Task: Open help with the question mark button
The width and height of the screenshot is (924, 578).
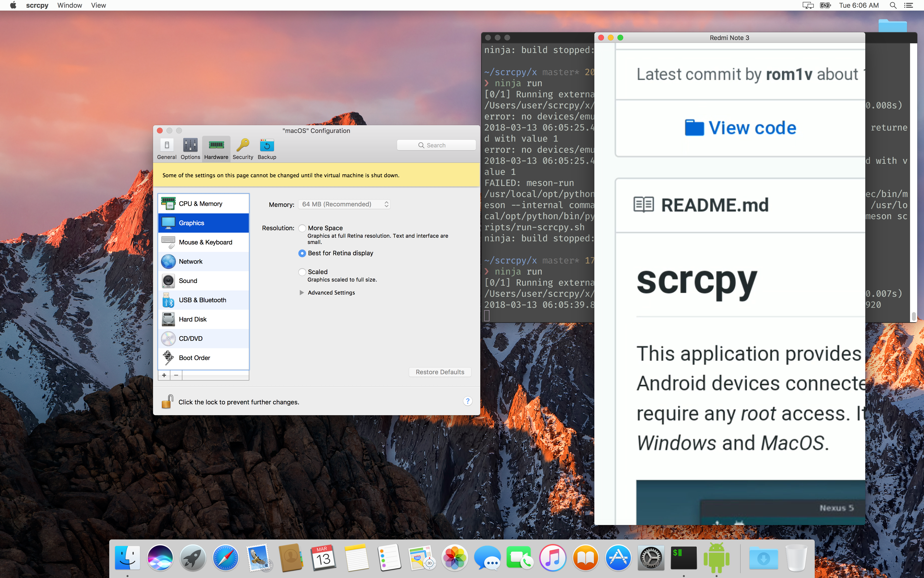Action: pos(467,401)
